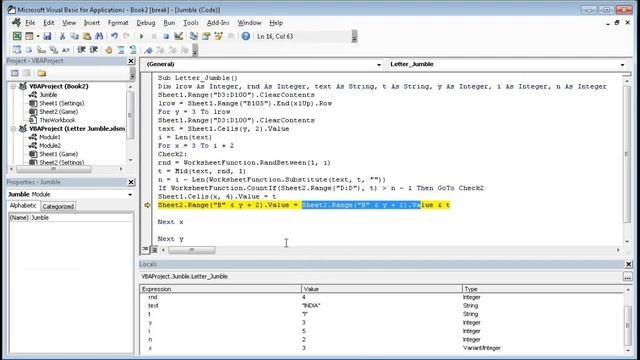Click the Comment Block icon
The image size is (640, 360).
[121, 50]
